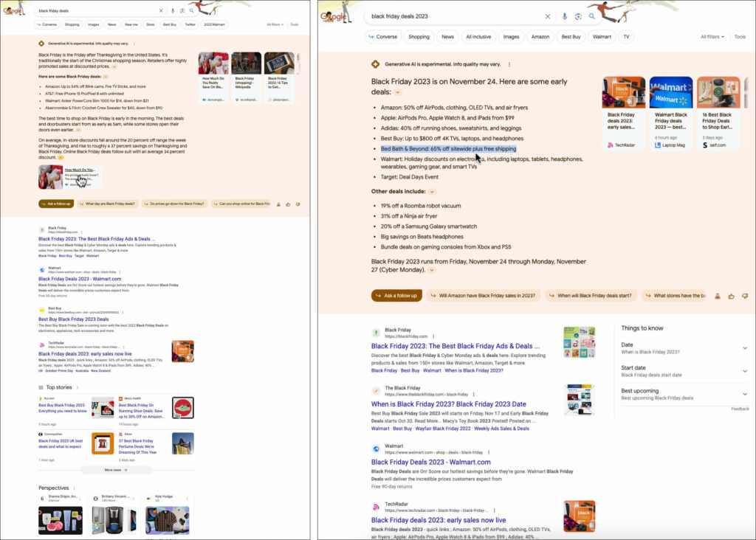This screenshot has height=540, width=756.
Task: Start voice search in the right window
Action: coord(565,16)
